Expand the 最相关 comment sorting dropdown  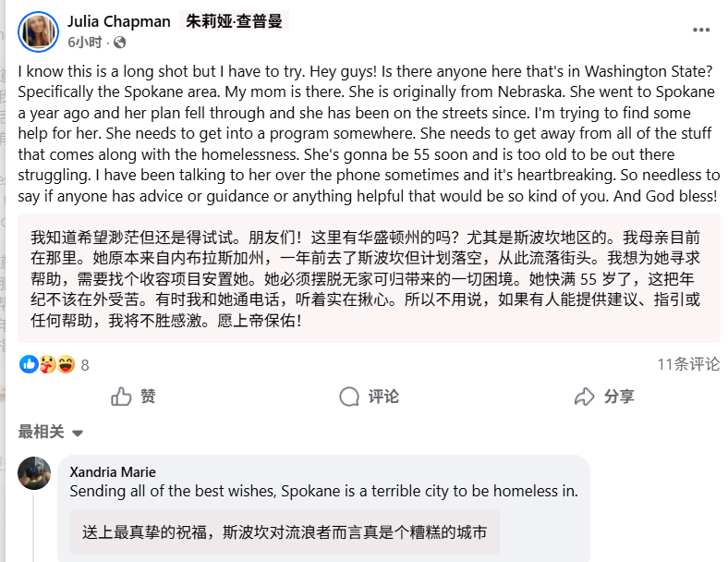pyautogui.click(x=51, y=433)
